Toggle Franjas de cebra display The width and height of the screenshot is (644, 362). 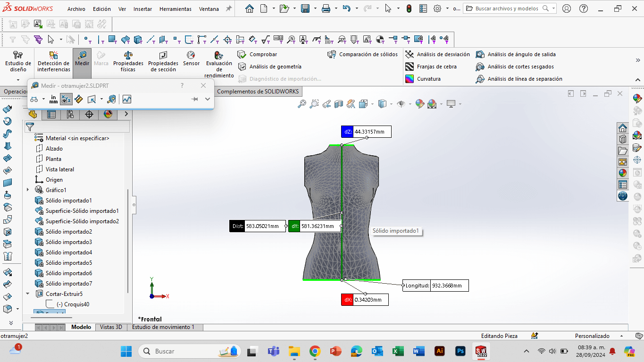pos(431,67)
